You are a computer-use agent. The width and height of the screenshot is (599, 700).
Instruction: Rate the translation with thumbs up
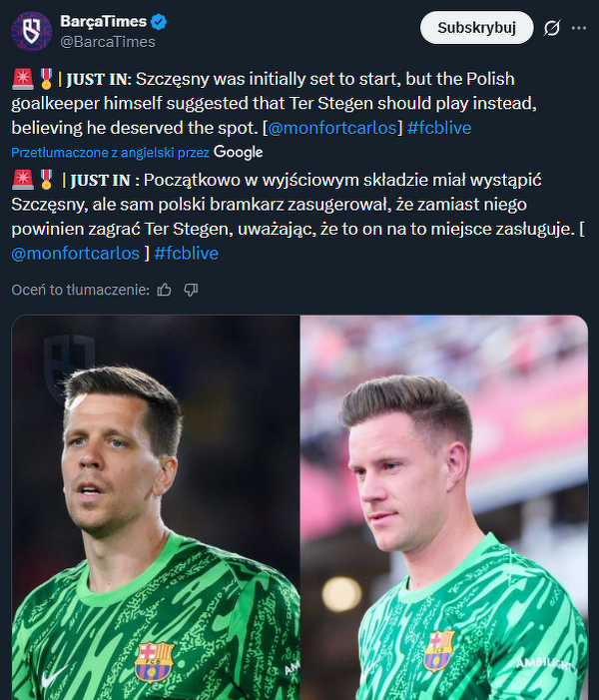pos(165,290)
